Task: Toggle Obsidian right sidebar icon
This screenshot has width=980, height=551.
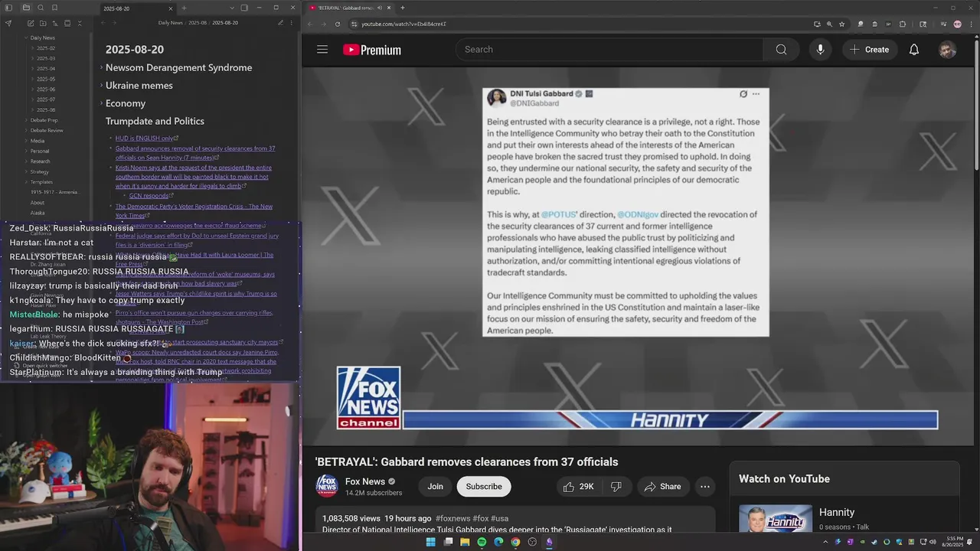Action: [x=244, y=8]
